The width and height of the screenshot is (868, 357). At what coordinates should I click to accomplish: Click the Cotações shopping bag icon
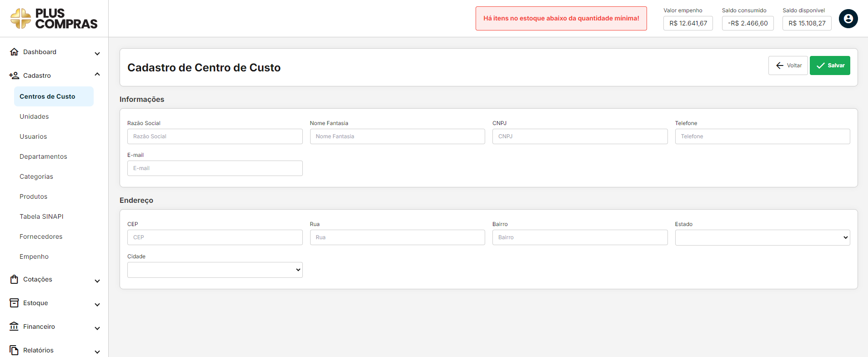click(14, 279)
